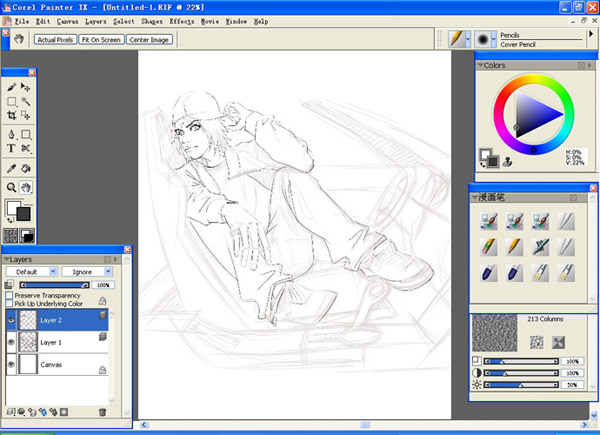This screenshot has height=435, width=600.
Task: Choose the Text tool
Action: point(11,148)
